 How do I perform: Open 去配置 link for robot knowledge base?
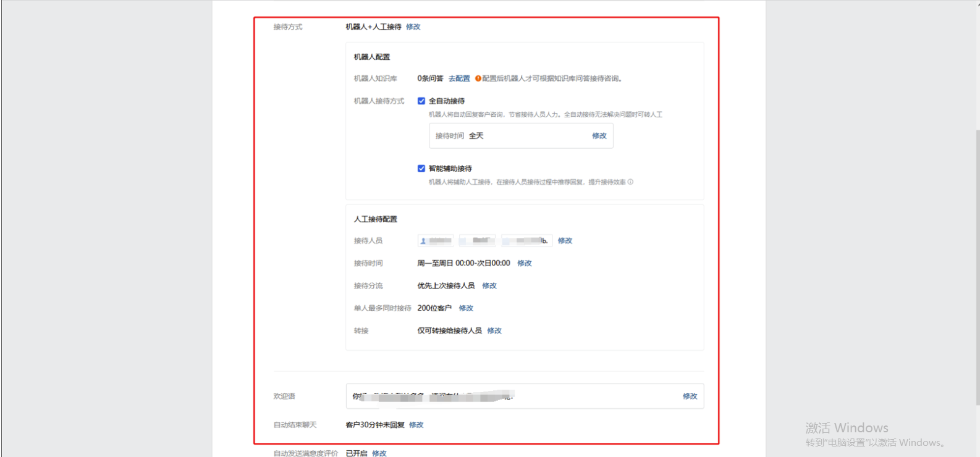[x=459, y=78]
